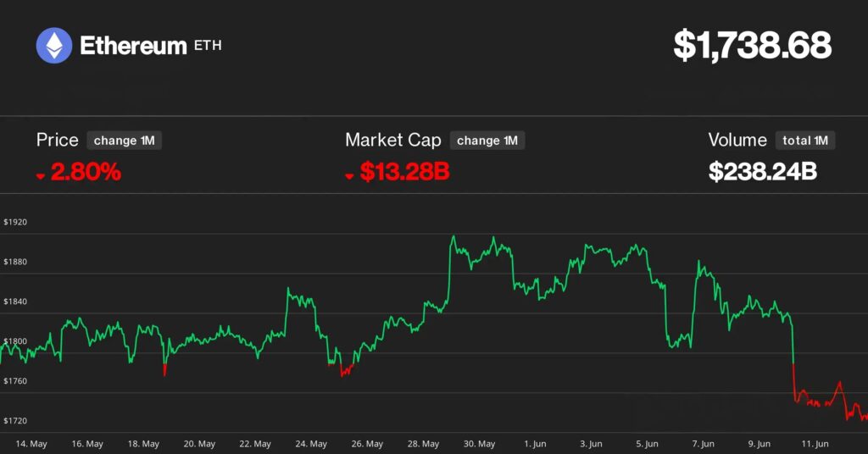Open the Price "change 1M" period selector
Screen dimensions: 868x454
pyautogui.click(x=124, y=141)
